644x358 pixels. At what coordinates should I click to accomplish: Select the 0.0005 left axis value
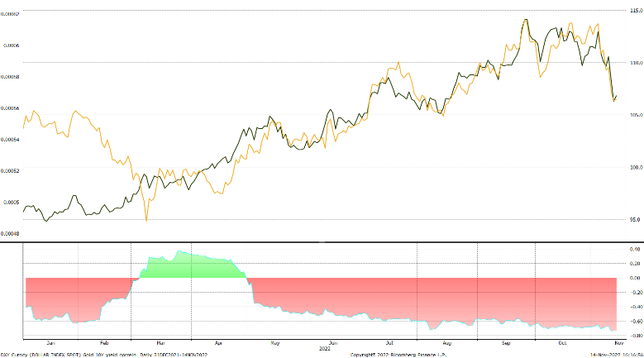(x=12, y=202)
